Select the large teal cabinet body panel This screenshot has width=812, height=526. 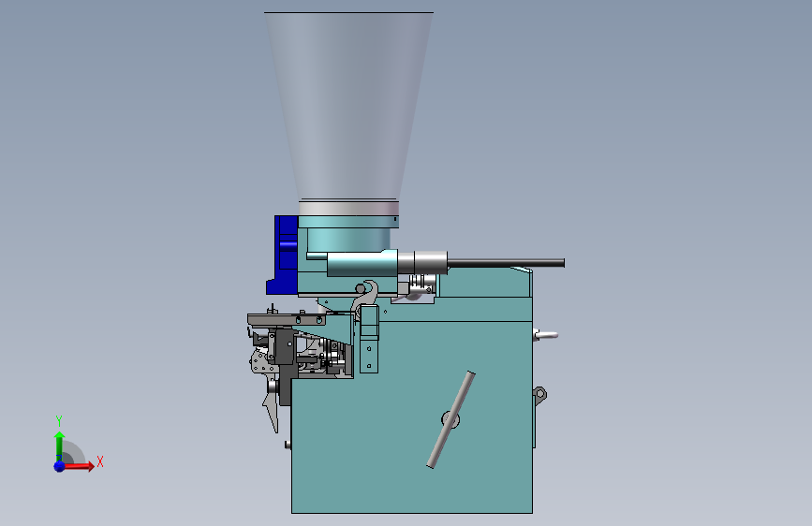(x=412, y=416)
